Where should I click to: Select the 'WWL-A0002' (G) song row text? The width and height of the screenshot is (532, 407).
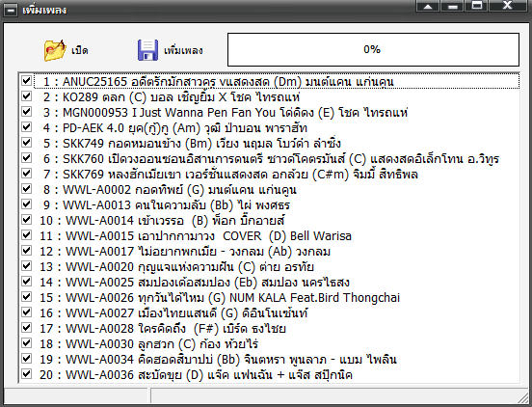tap(170, 190)
